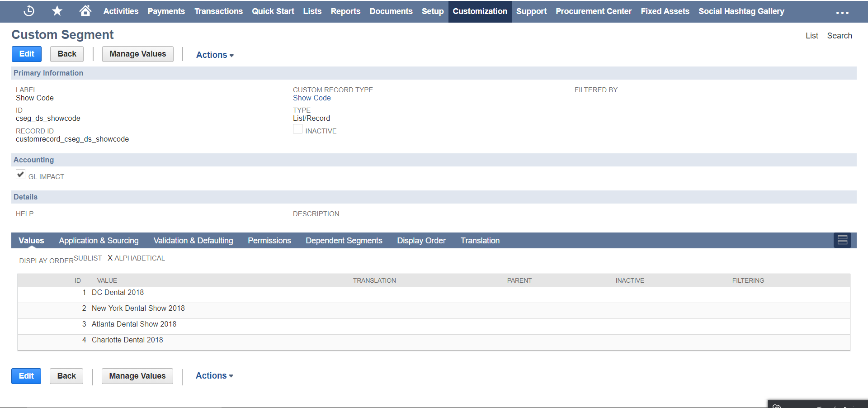Open the top Actions dropdown

[x=214, y=55]
